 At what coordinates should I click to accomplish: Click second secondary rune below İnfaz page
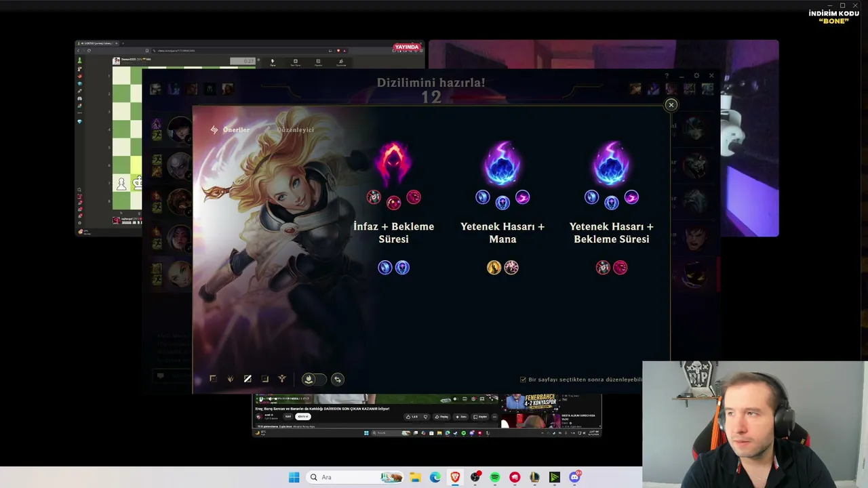(402, 268)
